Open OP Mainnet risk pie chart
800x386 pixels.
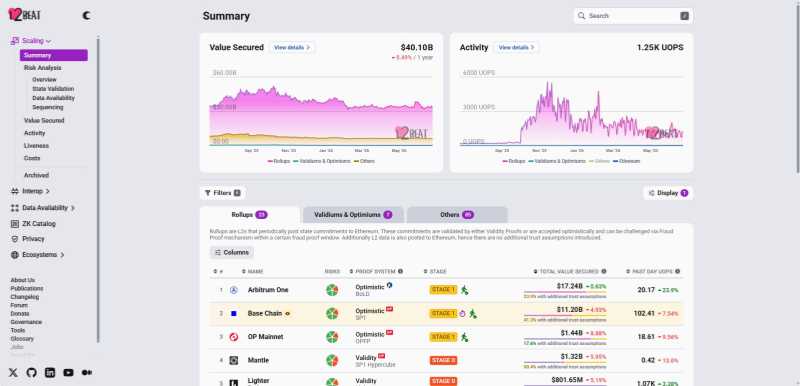coord(332,337)
